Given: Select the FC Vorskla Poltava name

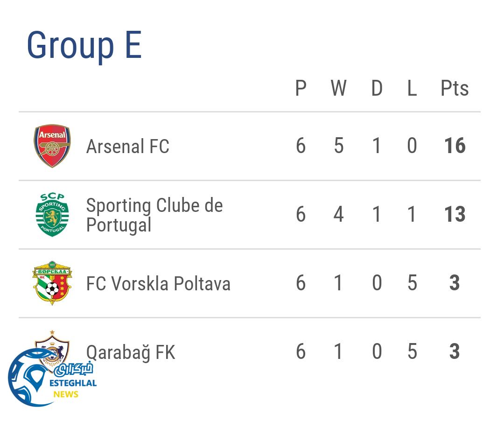Looking at the screenshot, I should pyautogui.click(x=158, y=284).
